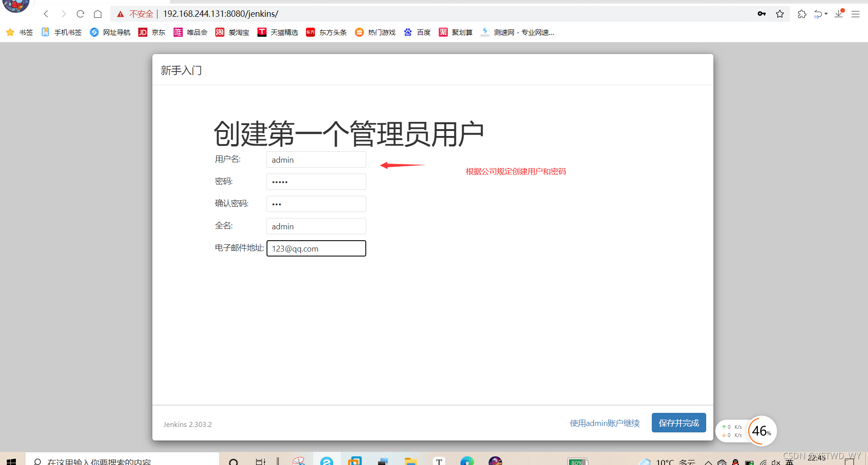Open dropdown arrow next to undo button
868x465 pixels.
click(827, 14)
